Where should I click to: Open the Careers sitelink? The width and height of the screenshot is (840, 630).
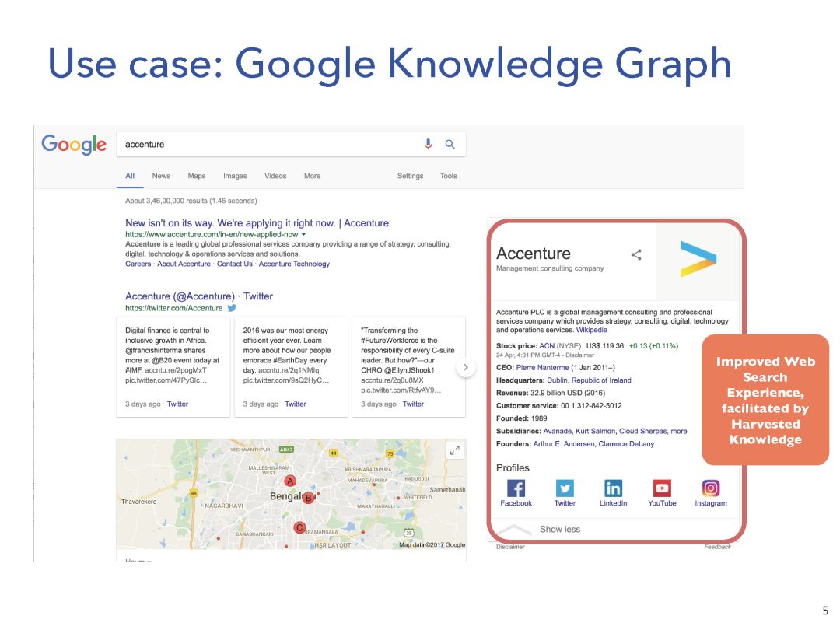pos(138,264)
